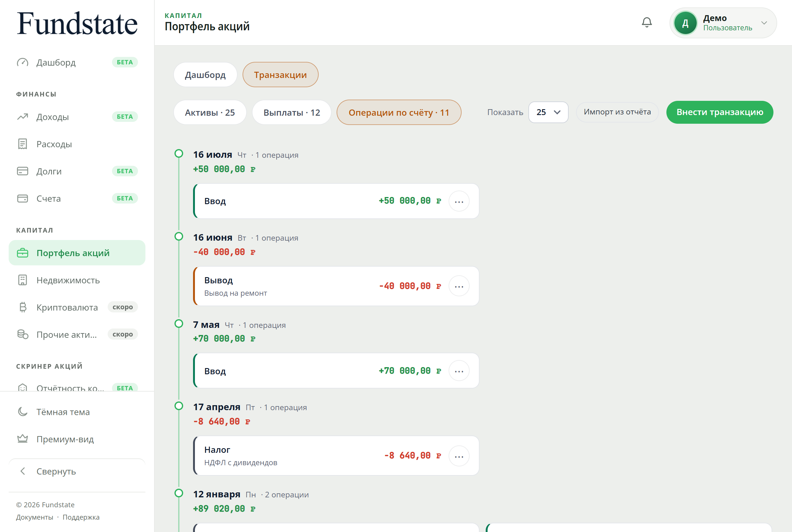The width and height of the screenshot is (792, 532).
Task: Click Внести транзакцию button
Action: point(719,112)
